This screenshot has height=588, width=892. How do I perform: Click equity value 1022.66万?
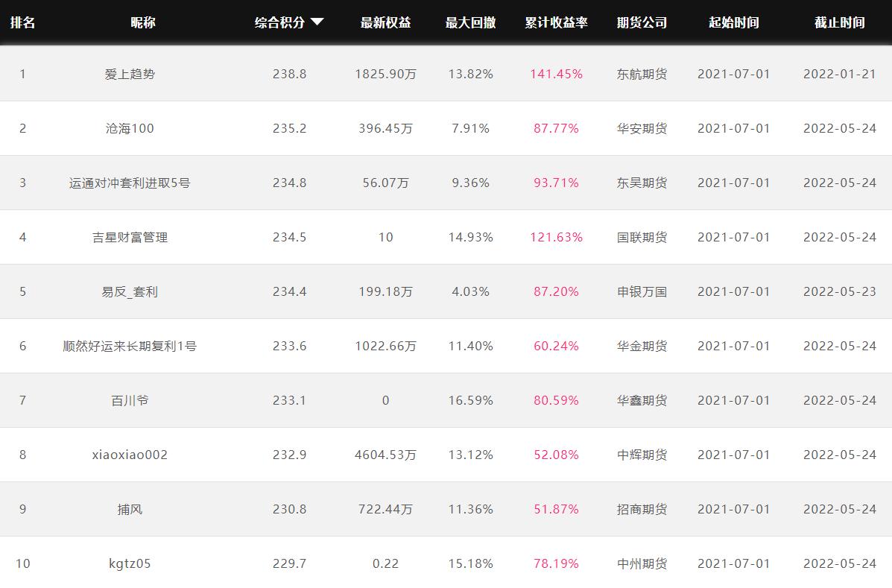[x=386, y=347]
